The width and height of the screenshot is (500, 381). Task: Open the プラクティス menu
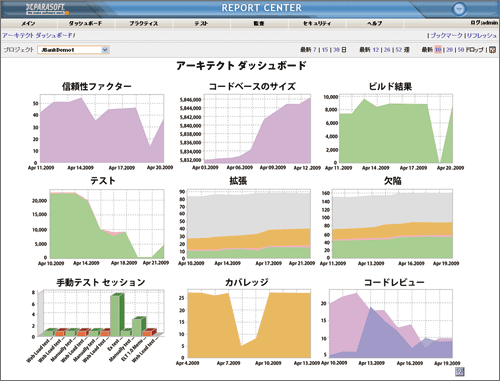144,23
